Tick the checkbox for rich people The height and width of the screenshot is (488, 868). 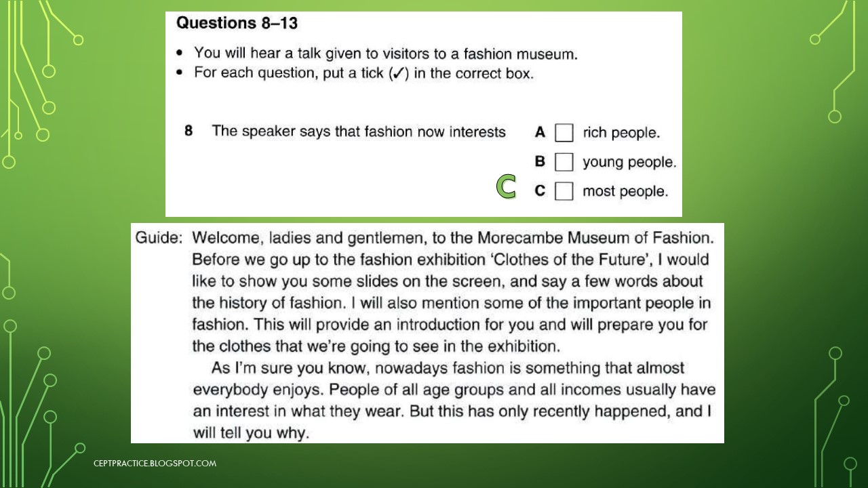[x=564, y=133]
